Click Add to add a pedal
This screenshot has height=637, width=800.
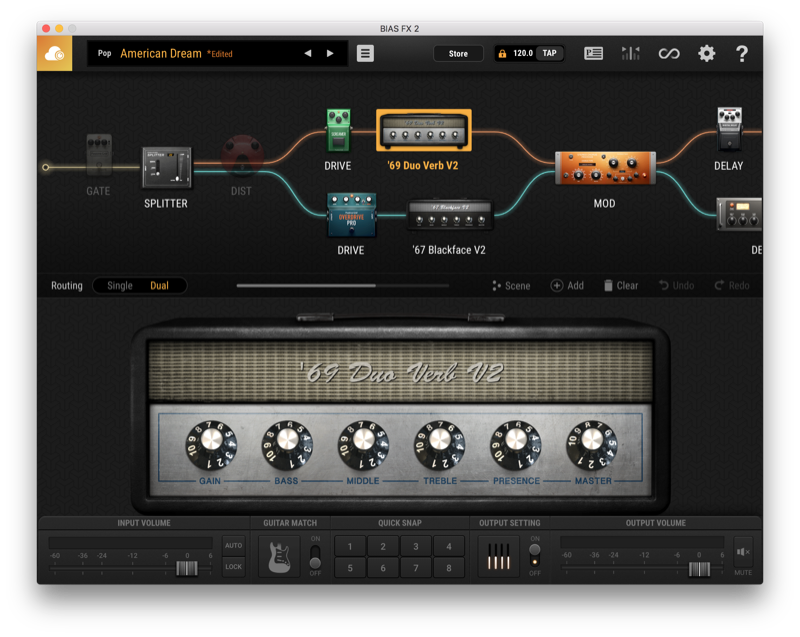pos(567,286)
